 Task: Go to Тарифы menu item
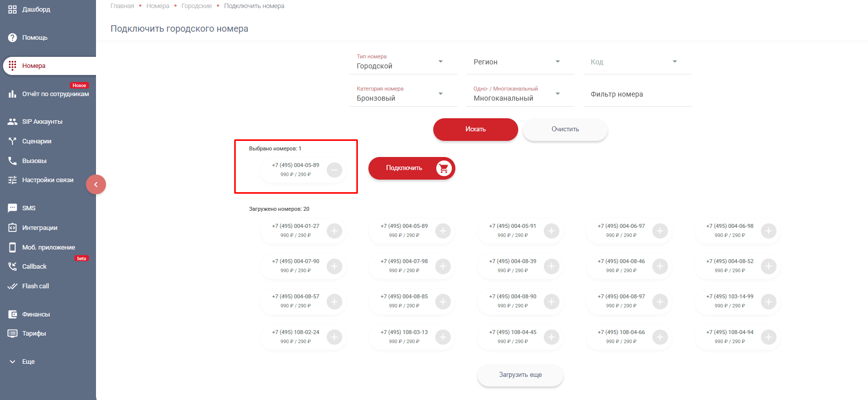click(x=34, y=334)
